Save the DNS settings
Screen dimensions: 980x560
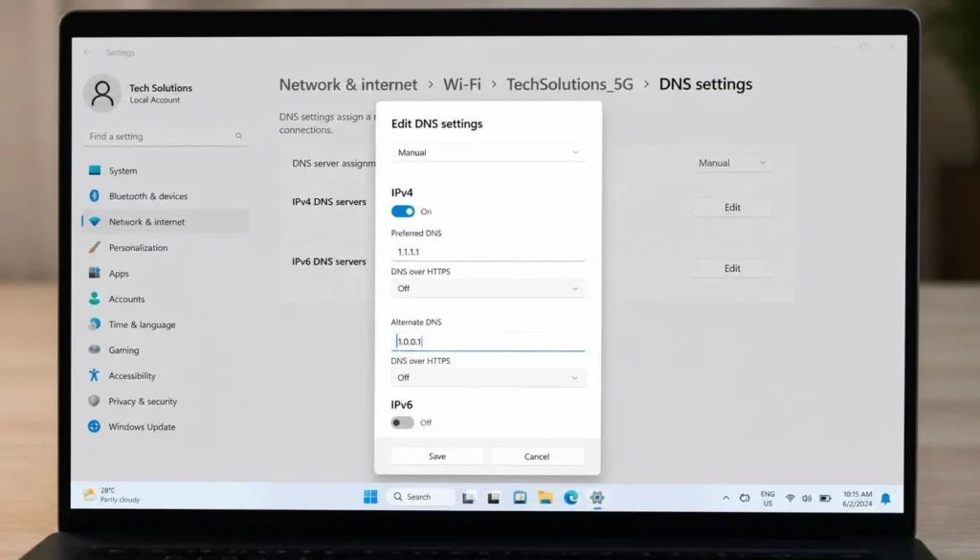[437, 457]
